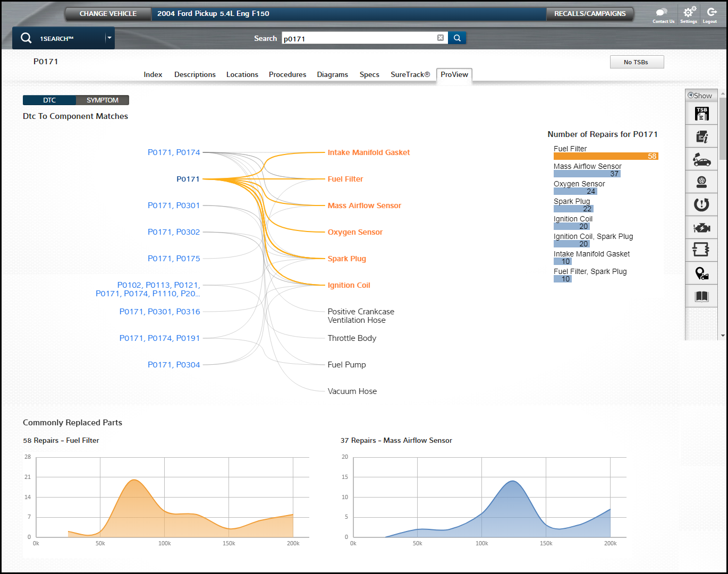Open the Settings gear menu

tap(689, 14)
